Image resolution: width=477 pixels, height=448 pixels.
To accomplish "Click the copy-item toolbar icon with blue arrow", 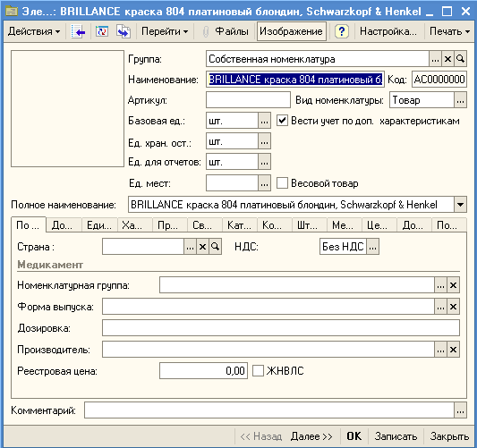I will [124, 31].
